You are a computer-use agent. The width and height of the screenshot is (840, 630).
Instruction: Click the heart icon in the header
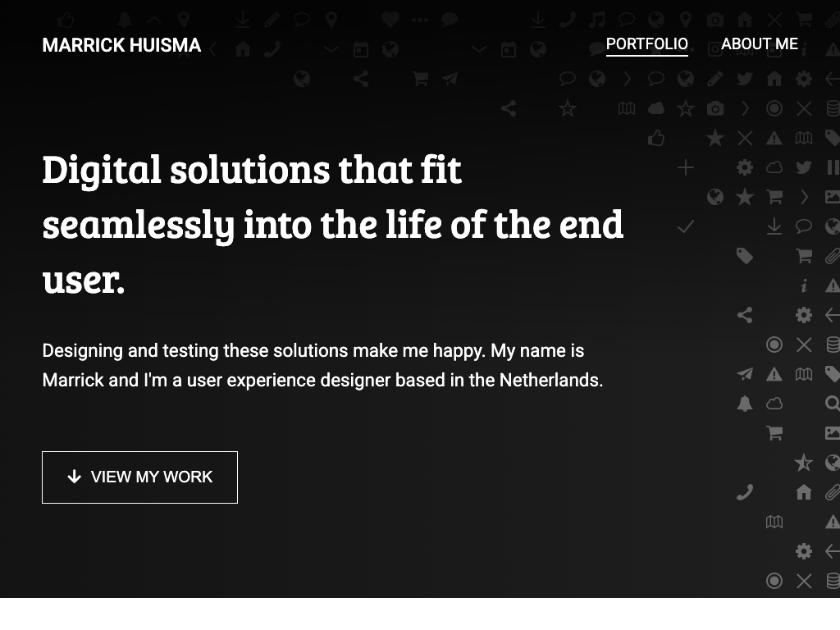point(390,20)
